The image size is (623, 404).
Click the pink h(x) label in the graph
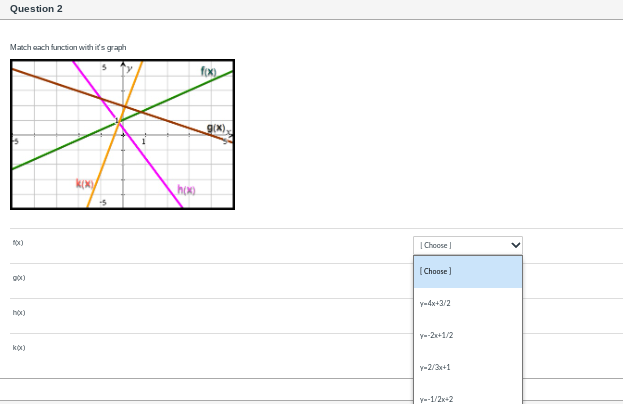point(186,190)
